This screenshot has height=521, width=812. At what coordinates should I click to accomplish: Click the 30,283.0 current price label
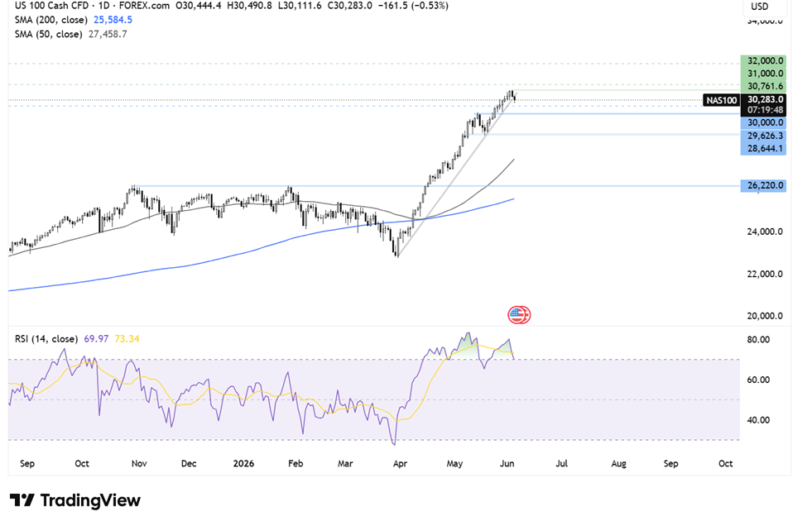(763, 99)
